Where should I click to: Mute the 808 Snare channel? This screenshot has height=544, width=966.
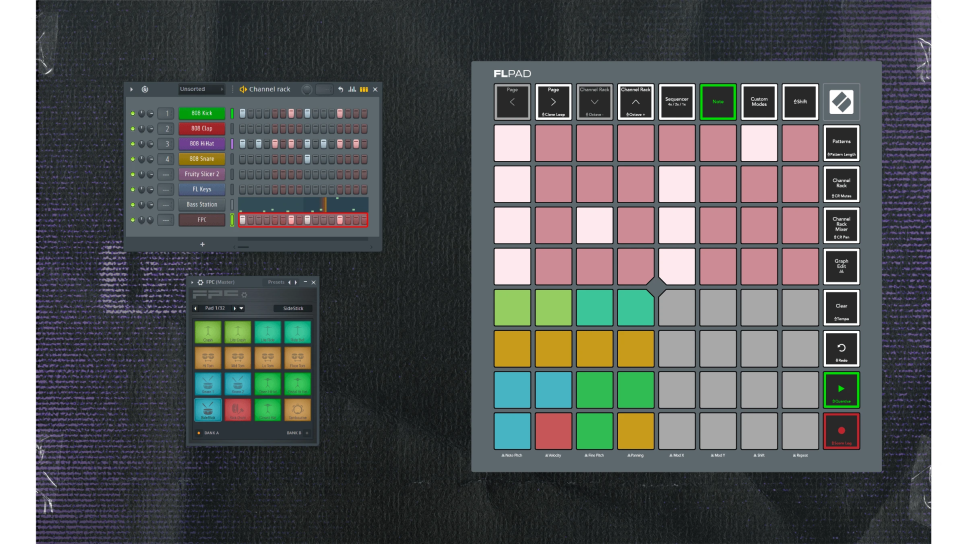[132, 159]
